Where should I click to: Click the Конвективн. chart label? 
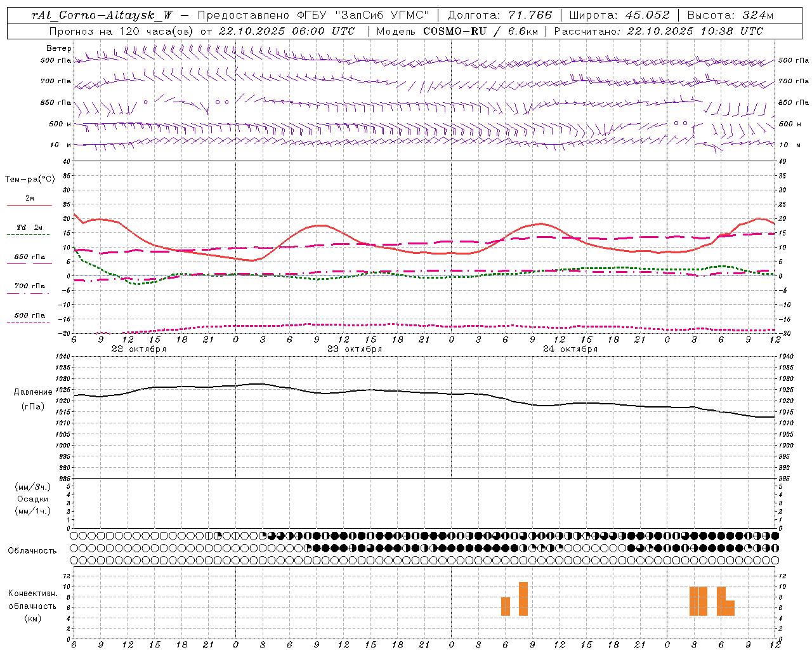[33, 594]
